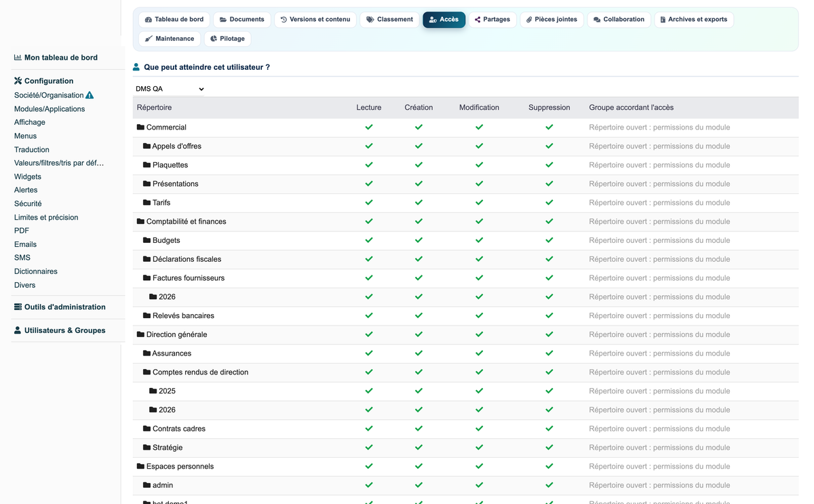Select the active Accès tab
The width and height of the screenshot is (814, 504).
click(x=444, y=20)
